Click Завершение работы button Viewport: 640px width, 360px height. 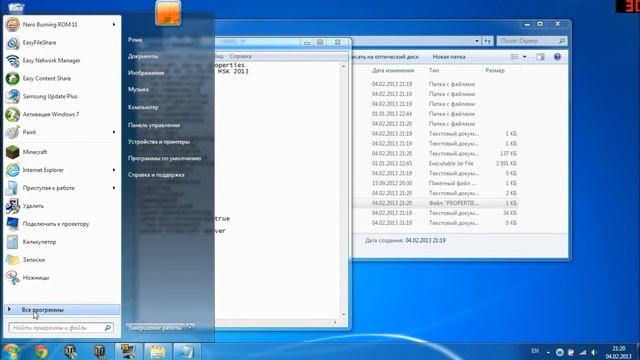coord(156,327)
